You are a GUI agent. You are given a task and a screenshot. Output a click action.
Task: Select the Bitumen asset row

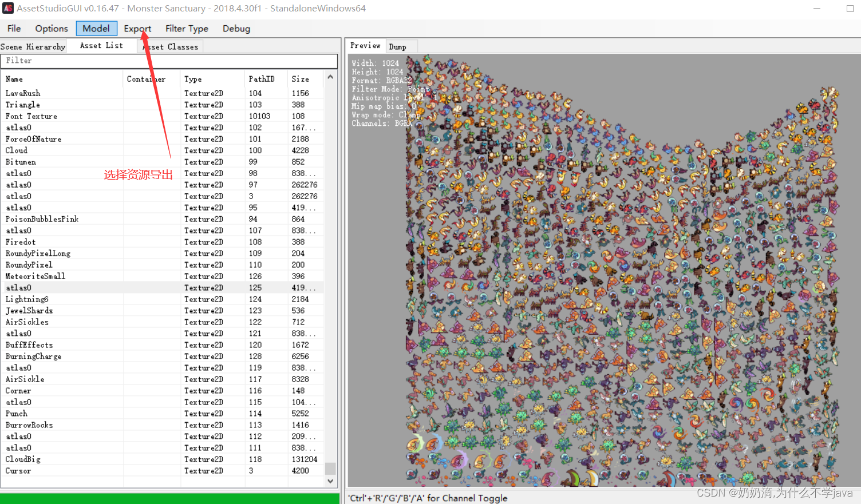pos(163,162)
